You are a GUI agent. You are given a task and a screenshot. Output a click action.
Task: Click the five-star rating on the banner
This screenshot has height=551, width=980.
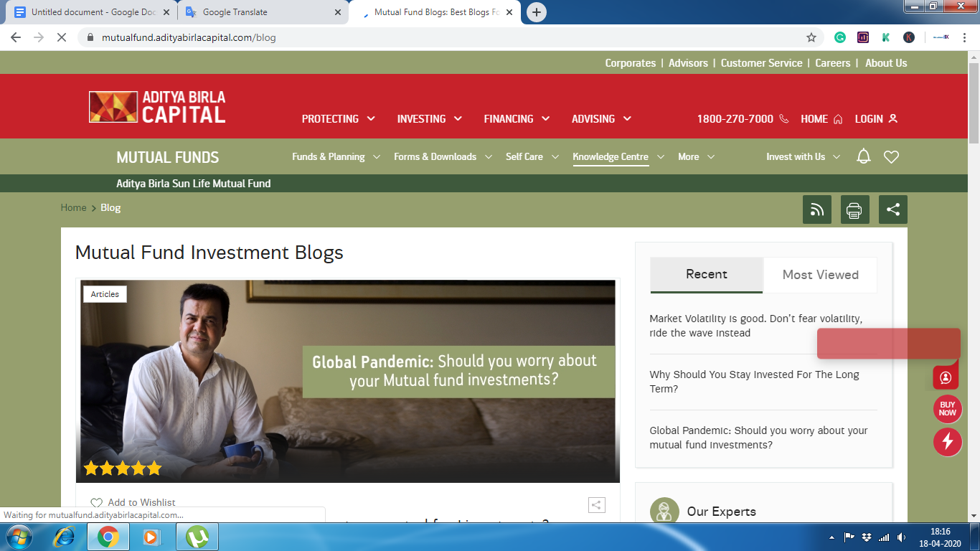[123, 468]
